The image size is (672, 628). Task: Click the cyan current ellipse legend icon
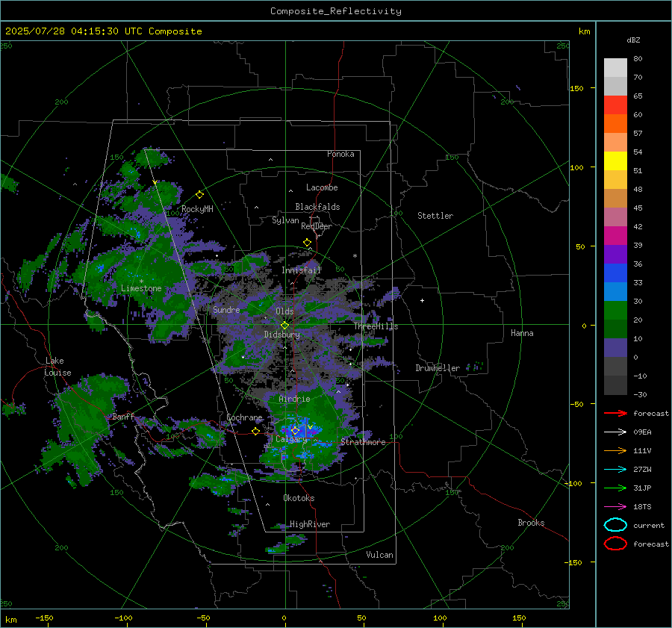coord(615,525)
